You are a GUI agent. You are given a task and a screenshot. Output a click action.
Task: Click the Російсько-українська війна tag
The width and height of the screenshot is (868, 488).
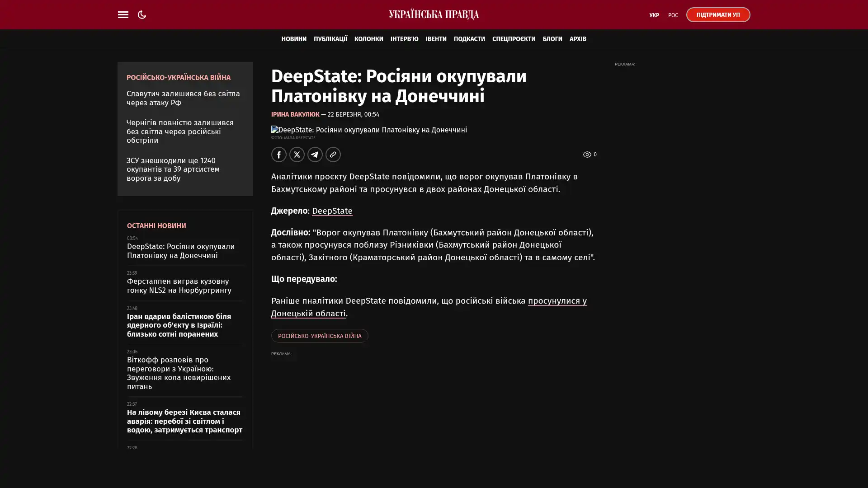[x=319, y=336]
